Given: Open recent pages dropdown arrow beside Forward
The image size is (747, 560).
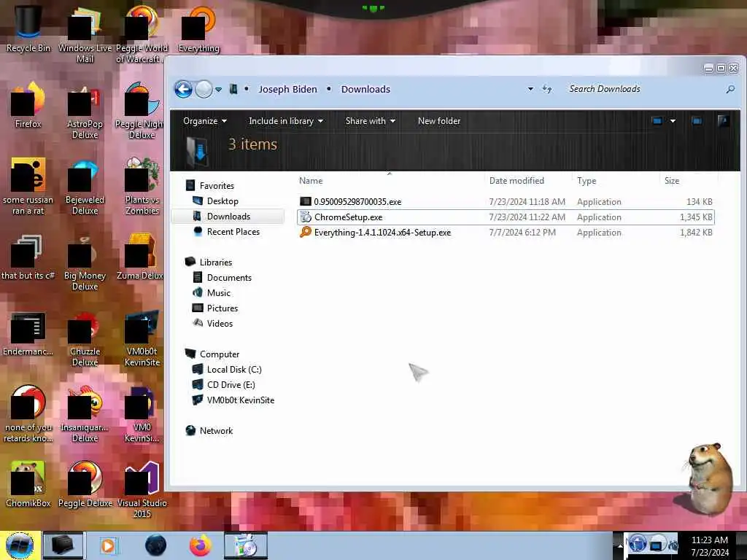Looking at the screenshot, I should (x=218, y=90).
